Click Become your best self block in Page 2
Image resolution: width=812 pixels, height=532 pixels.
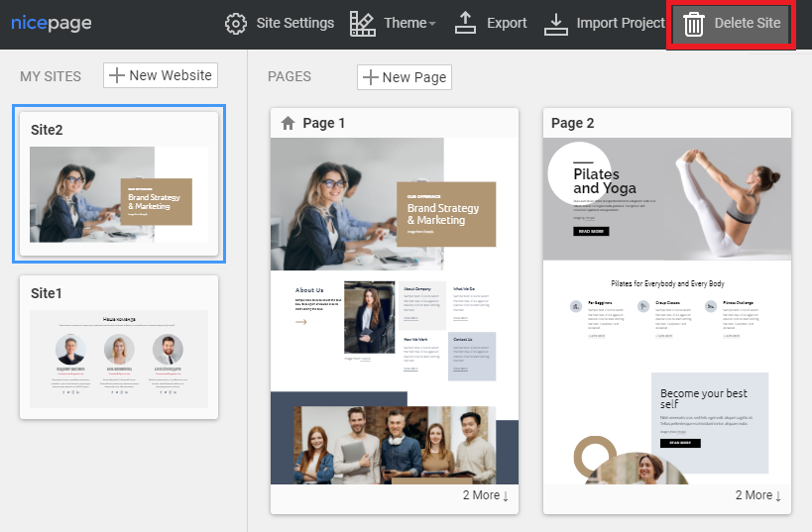[710, 423]
